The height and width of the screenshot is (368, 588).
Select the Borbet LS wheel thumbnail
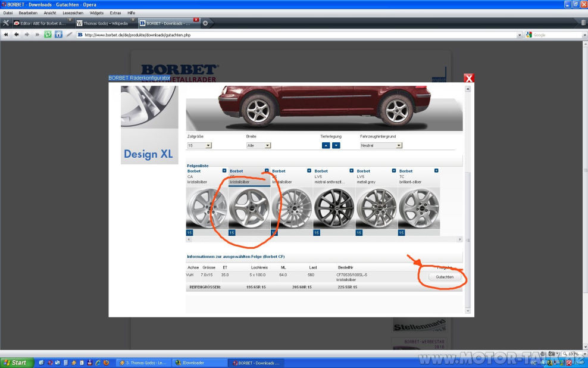tap(292, 208)
